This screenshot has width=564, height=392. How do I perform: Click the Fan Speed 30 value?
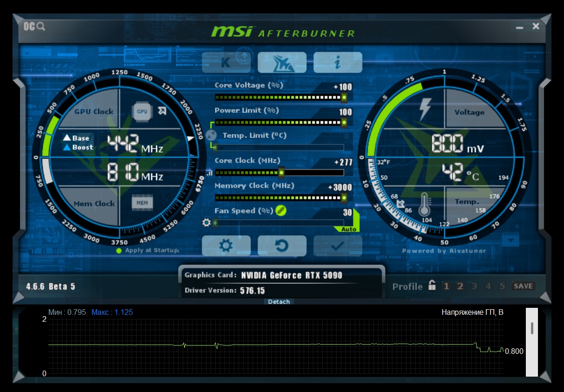pyautogui.click(x=347, y=213)
